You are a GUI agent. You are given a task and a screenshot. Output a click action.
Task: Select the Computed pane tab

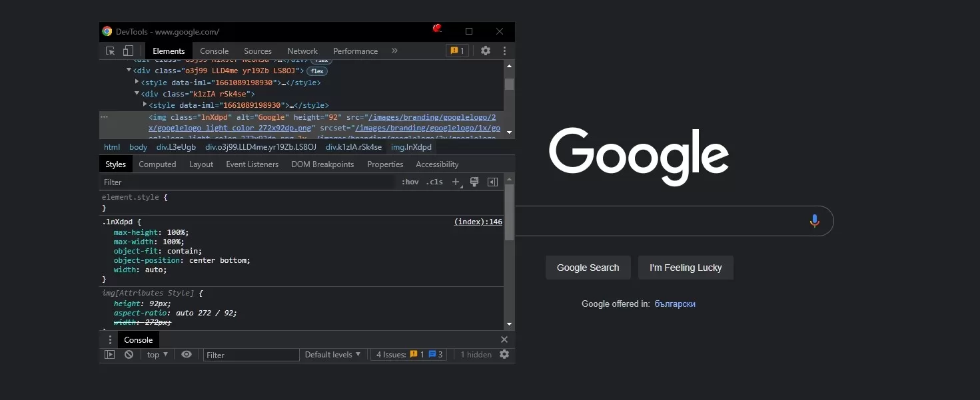157,164
